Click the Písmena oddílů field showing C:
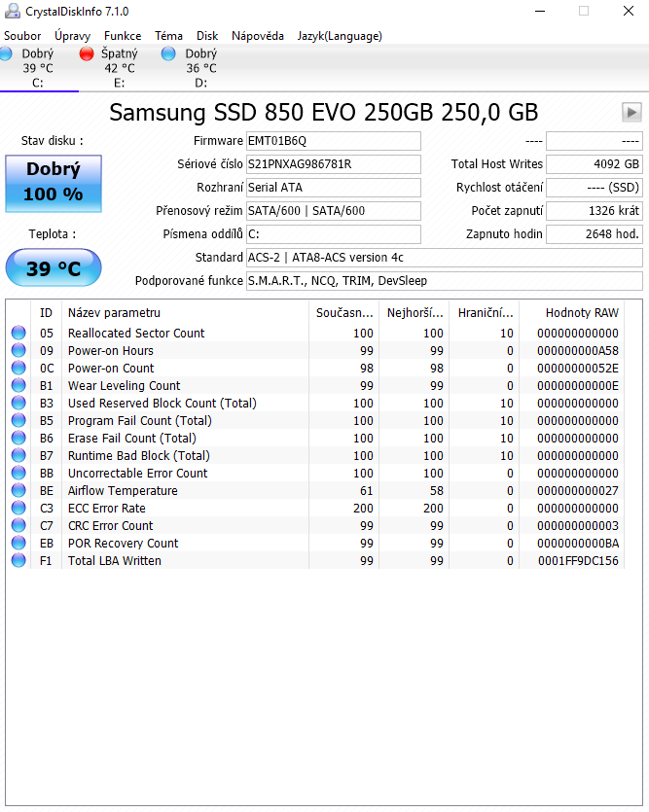The width and height of the screenshot is (649, 812). pyautogui.click(x=334, y=234)
